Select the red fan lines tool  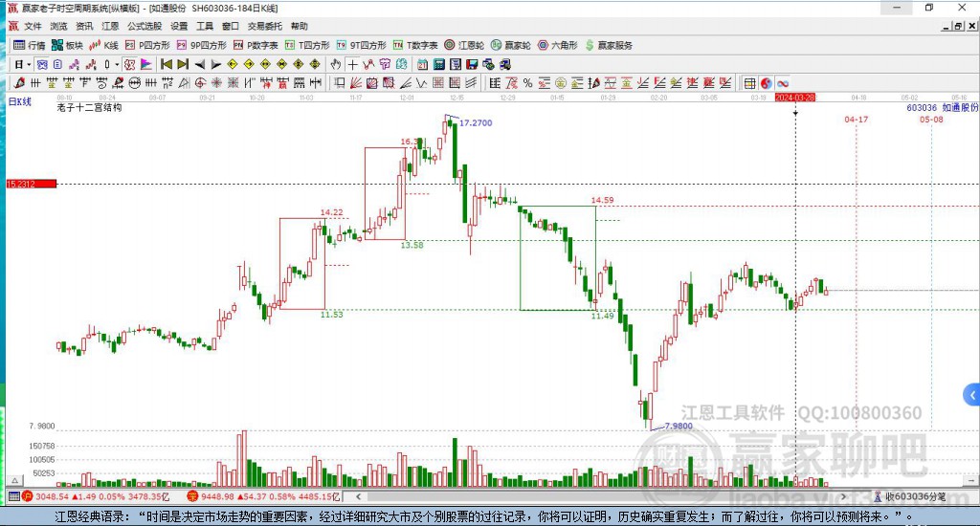coord(356,83)
